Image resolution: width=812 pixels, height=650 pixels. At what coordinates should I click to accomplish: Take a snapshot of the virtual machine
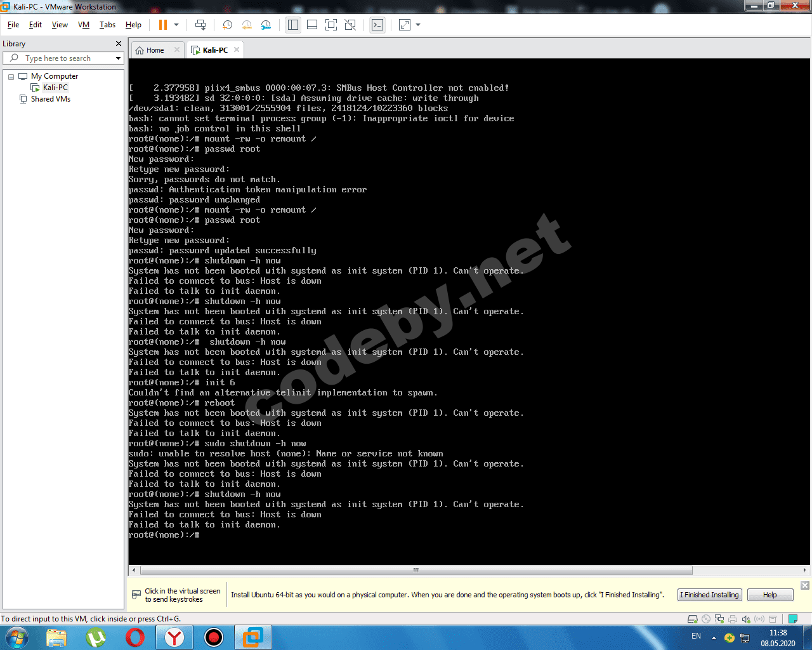tap(227, 25)
